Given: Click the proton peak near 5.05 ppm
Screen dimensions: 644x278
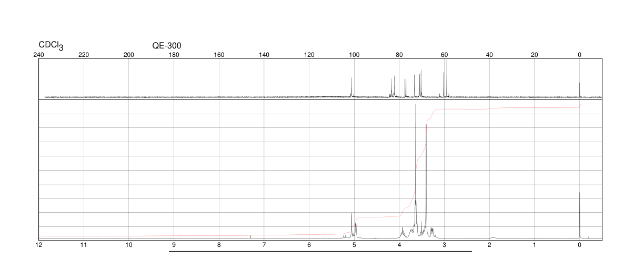Looking at the screenshot, I should click(351, 225).
